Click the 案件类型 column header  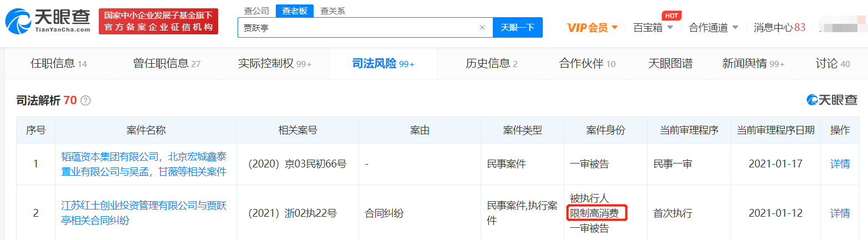(522, 130)
